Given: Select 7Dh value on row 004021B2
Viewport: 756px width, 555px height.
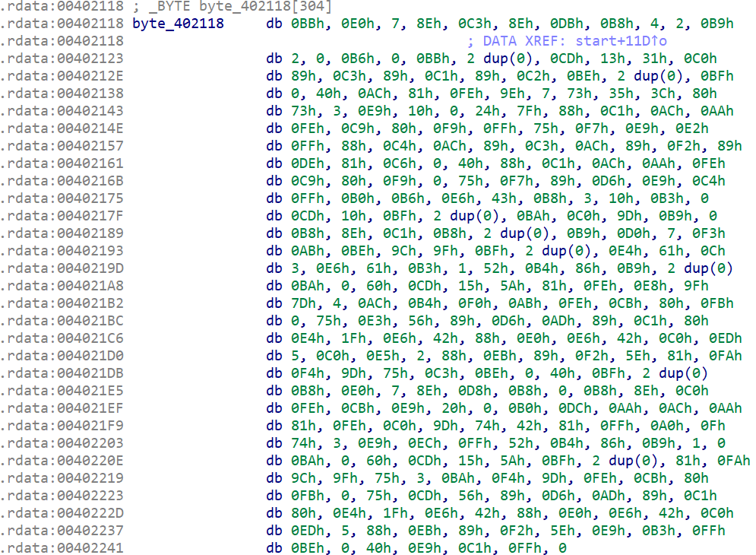Looking at the screenshot, I should [303, 303].
